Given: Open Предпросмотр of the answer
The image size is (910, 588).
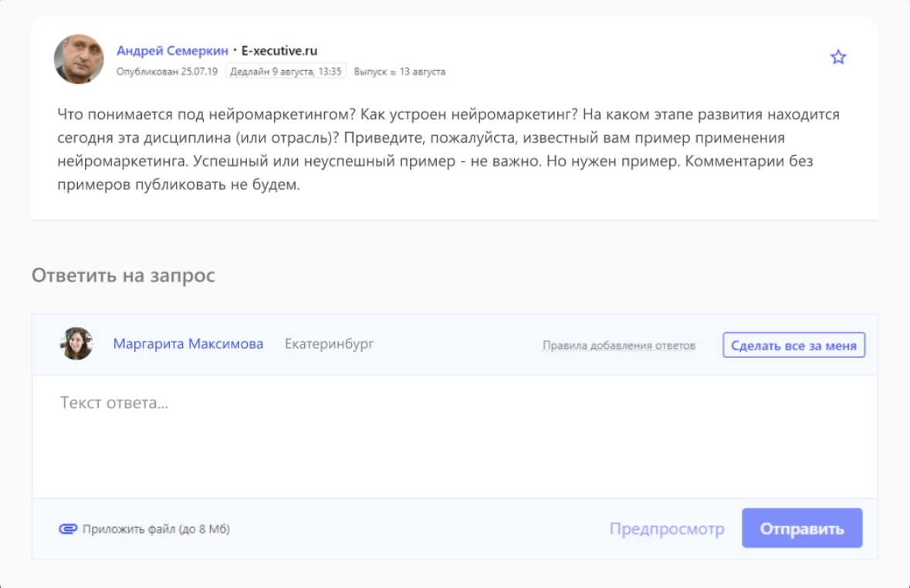Looking at the screenshot, I should (667, 529).
